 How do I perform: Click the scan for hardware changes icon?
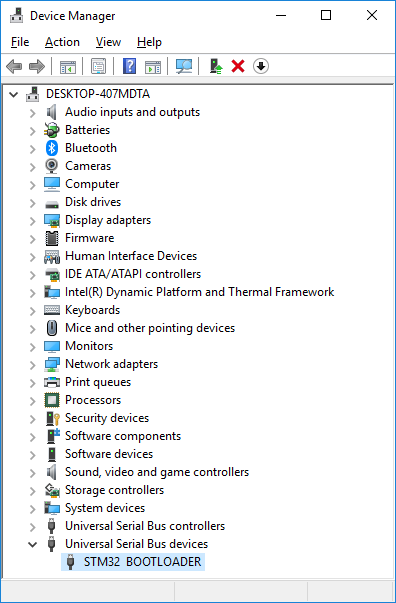[183, 67]
